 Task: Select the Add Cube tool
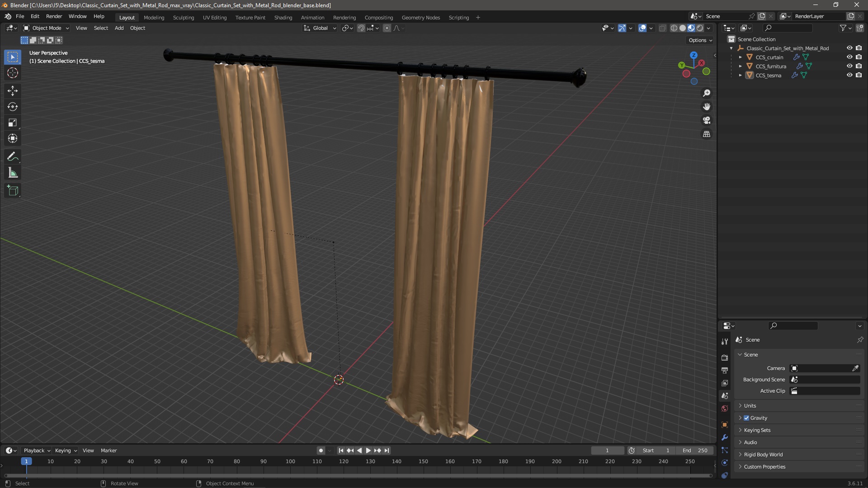[13, 191]
